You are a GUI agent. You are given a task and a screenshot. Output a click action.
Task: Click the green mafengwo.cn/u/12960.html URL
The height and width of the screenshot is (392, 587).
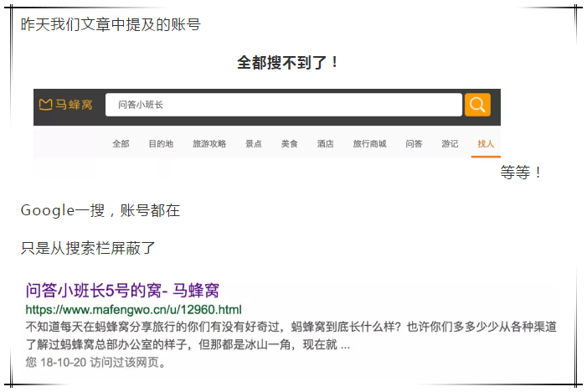pyautogui.click(x=134, y=310)
